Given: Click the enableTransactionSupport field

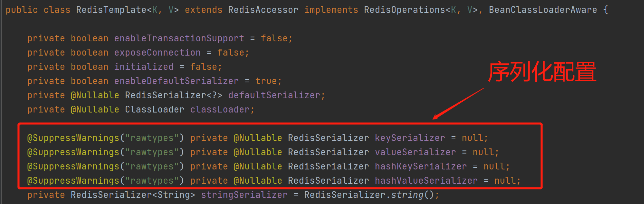Looking at the screenshot, I should point(179,38).
